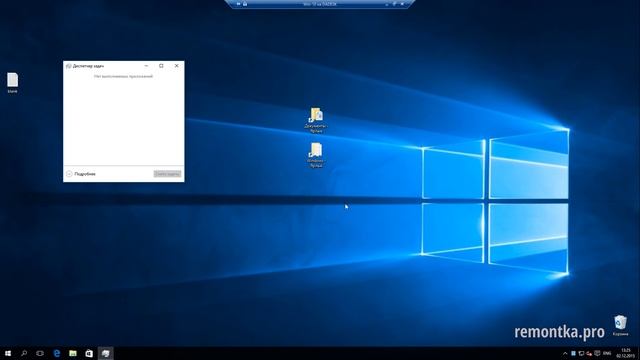Select the blank file icon on the desktop

coord(12,83)
